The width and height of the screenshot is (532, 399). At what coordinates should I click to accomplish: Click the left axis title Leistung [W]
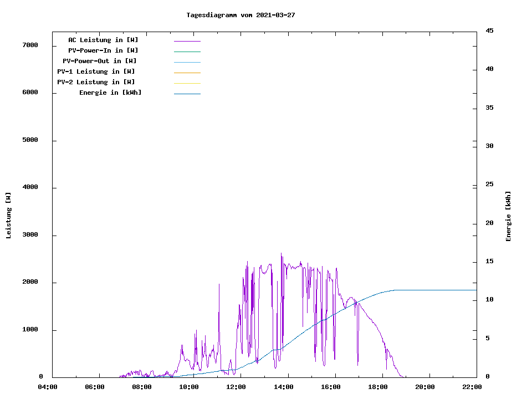[8, 216]
